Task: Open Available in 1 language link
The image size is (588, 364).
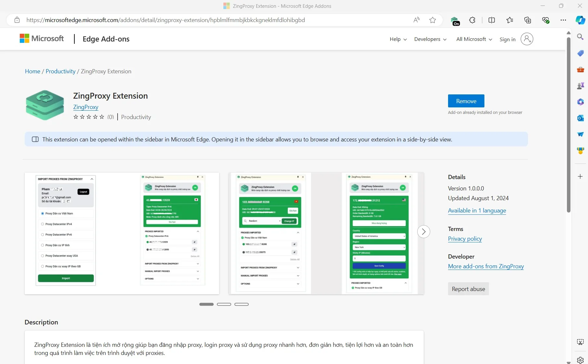Action: [x=477, y=211]
